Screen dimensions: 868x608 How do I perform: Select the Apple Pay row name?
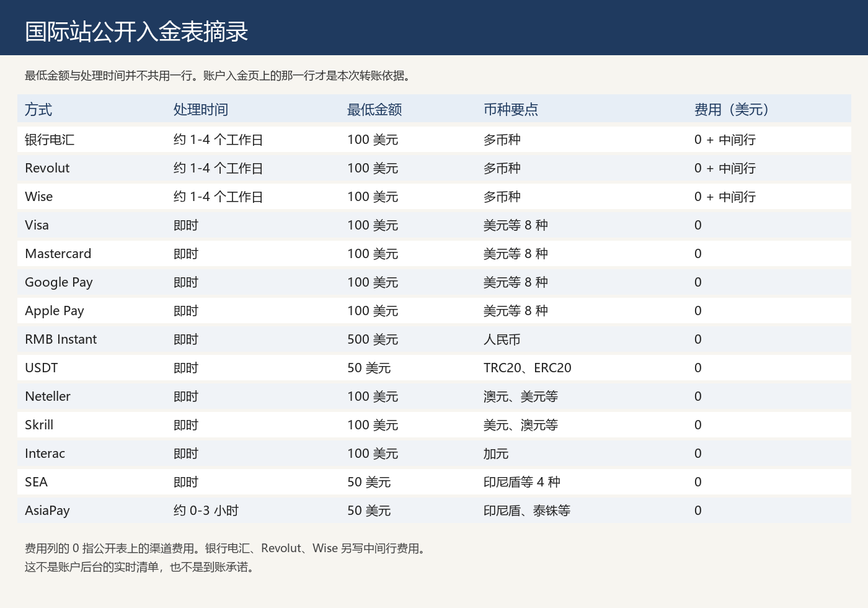[55, 311]
